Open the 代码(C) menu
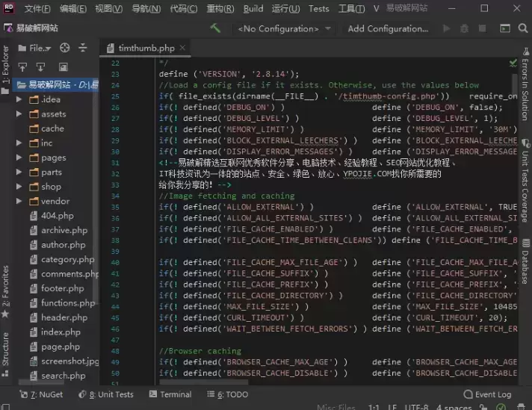This screenshot has height=410, width=532. (184, 8)
